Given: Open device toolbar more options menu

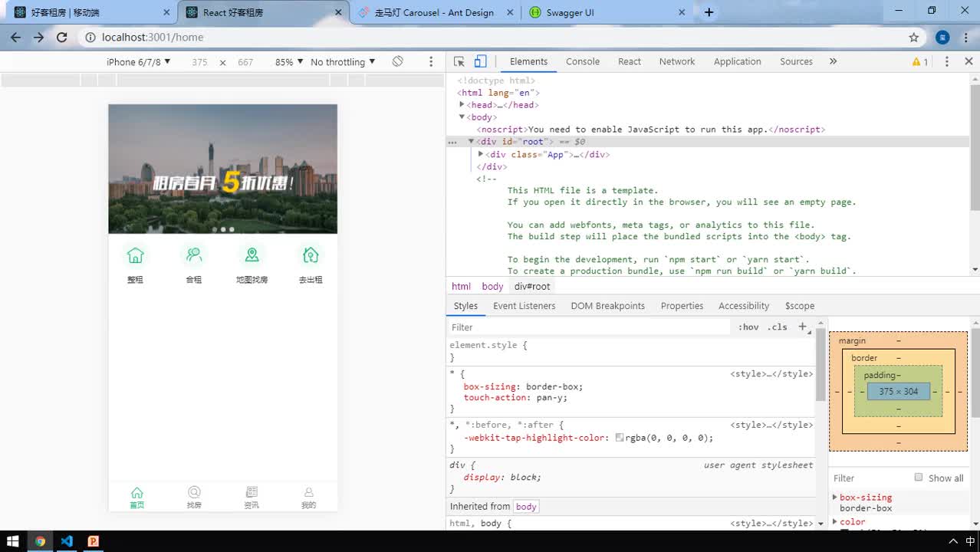Looking at the screenshot, I should pyautogui.click(x=431, y=61).
